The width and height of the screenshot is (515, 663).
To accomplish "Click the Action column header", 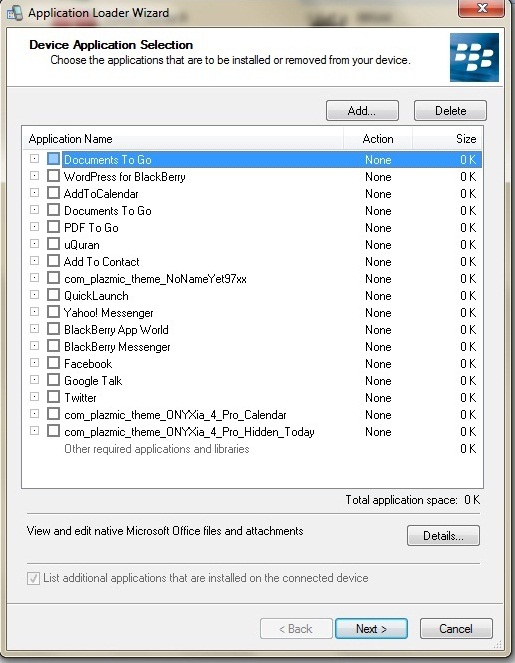I will (x=378, y=139).
